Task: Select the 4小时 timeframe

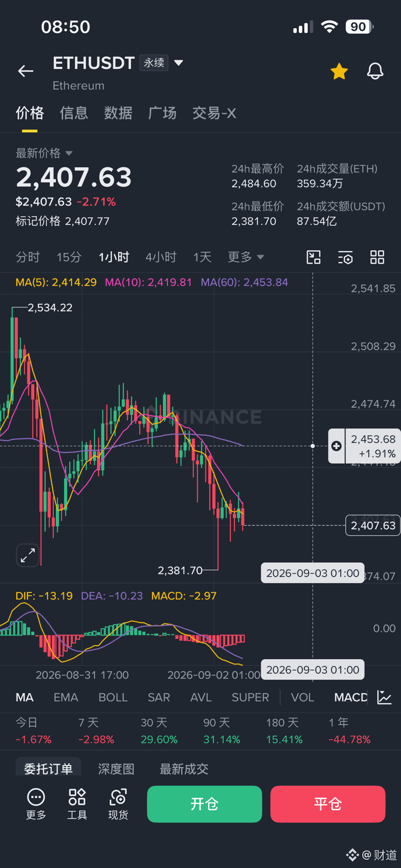Action: [161, 257]
